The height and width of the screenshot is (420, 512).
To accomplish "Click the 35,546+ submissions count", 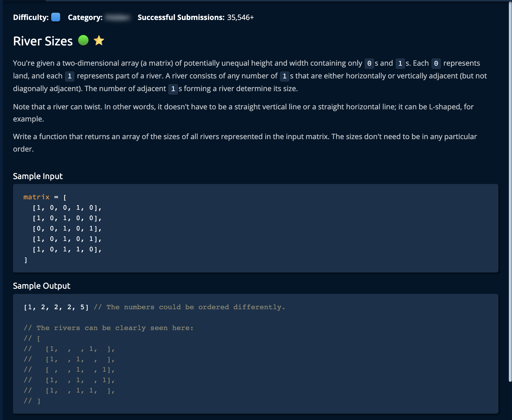I will pos(240,18).
